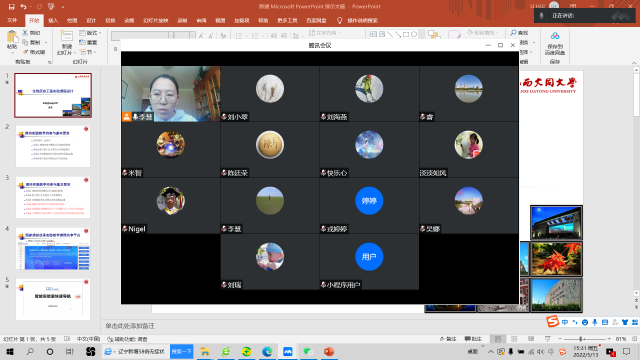
Task: Open the Windows Start menu
Action: 10,351
